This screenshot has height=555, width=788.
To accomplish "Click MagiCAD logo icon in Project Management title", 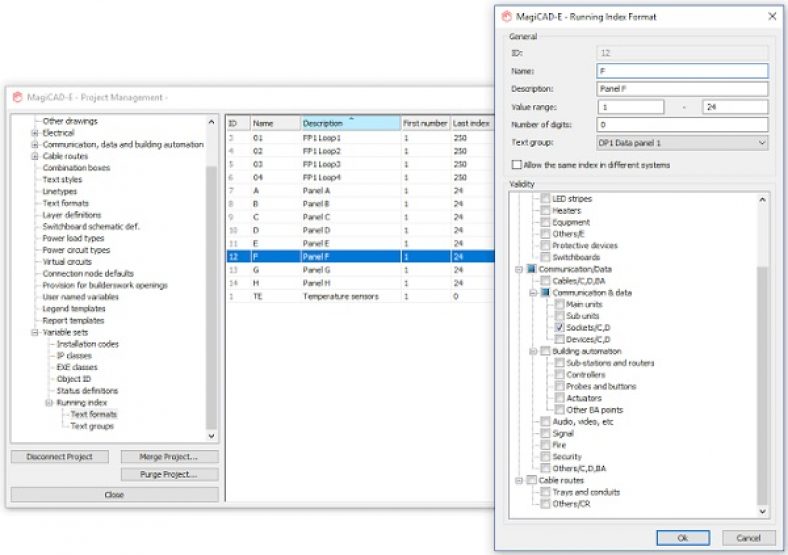I will [x=18, y=97].
